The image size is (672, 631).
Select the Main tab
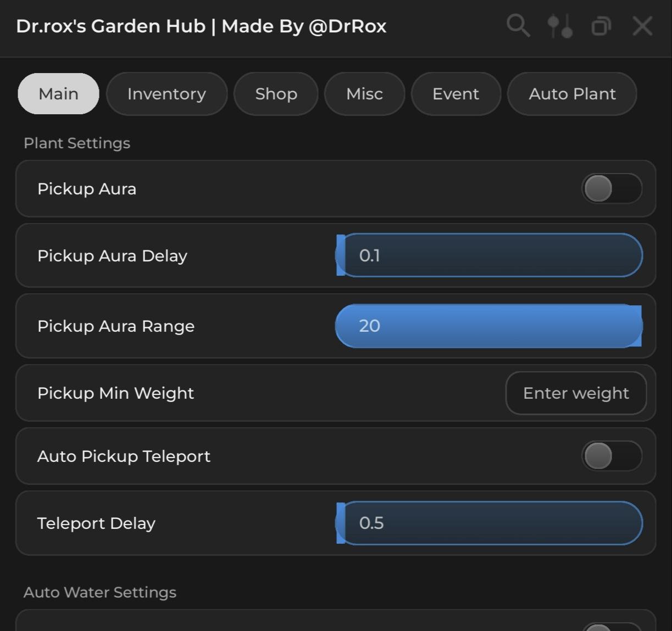(58, 94)
